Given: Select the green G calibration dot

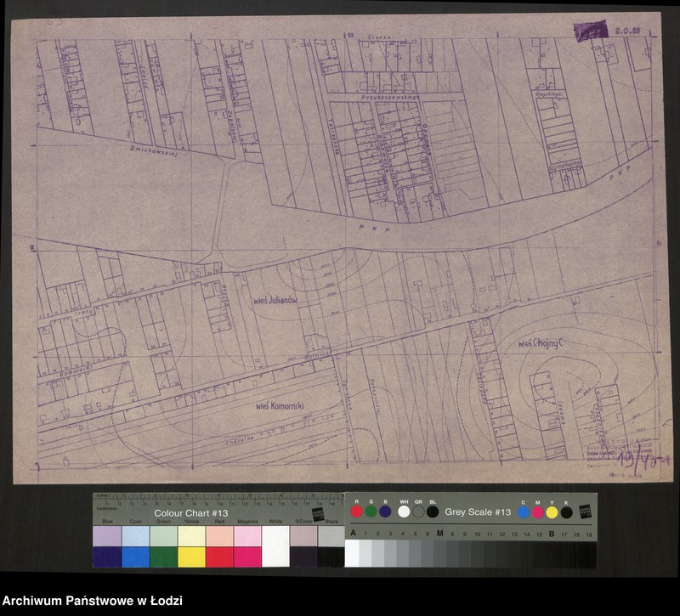Looking at the screenshot, I should tap(371, 511).
